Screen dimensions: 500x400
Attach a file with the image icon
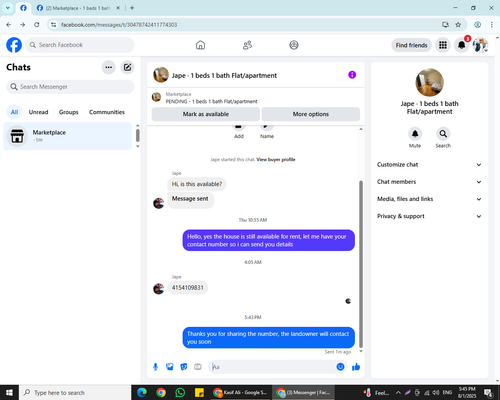(170, 367)
